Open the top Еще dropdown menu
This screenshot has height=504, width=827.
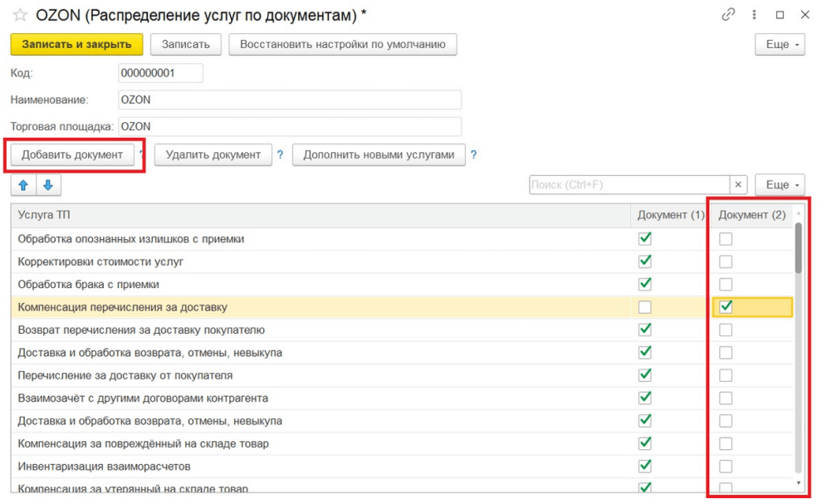[779, 44]
